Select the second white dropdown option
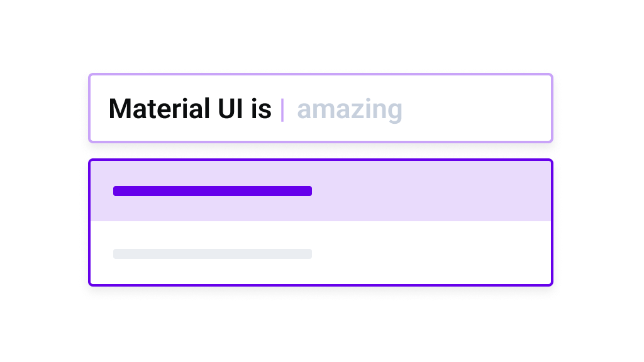Image resolution: width=644 pixels, height=362 pixels. tap(428, 253)
